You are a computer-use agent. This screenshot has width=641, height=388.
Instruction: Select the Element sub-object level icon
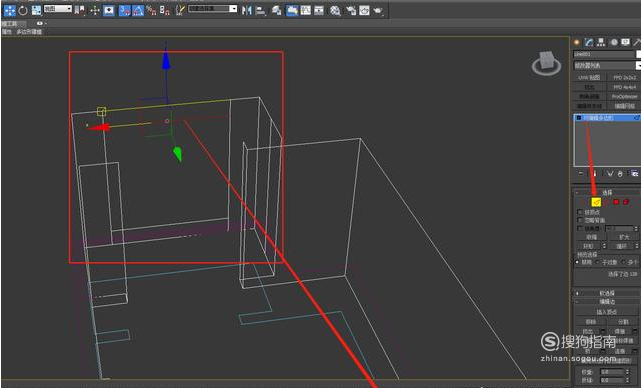(x=626, y=202)
